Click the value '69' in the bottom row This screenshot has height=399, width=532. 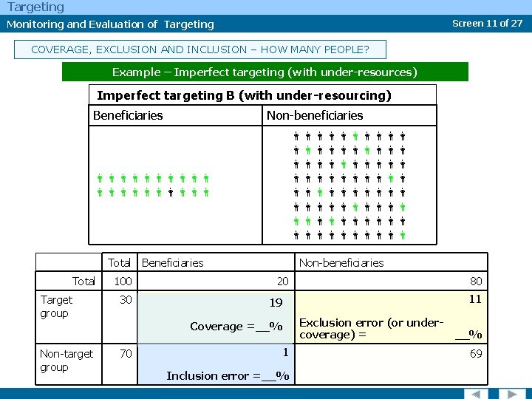[x=476, y=354]
